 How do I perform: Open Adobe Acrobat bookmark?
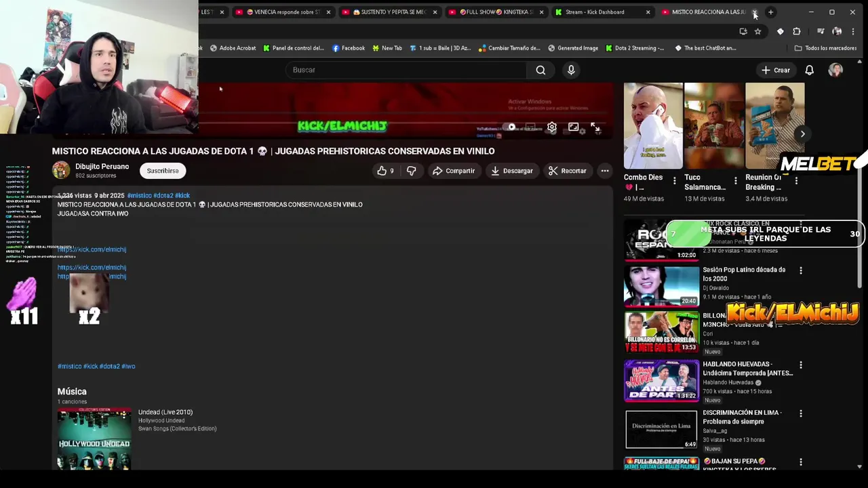tap(233, 48)
